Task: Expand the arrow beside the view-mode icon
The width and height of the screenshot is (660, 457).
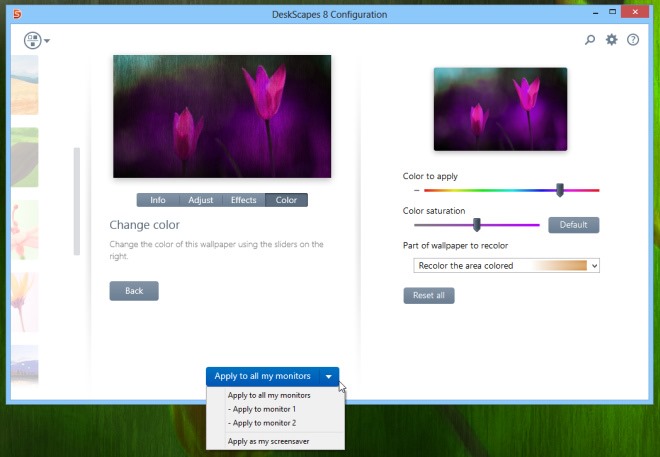Action: (x=47, y=41)
